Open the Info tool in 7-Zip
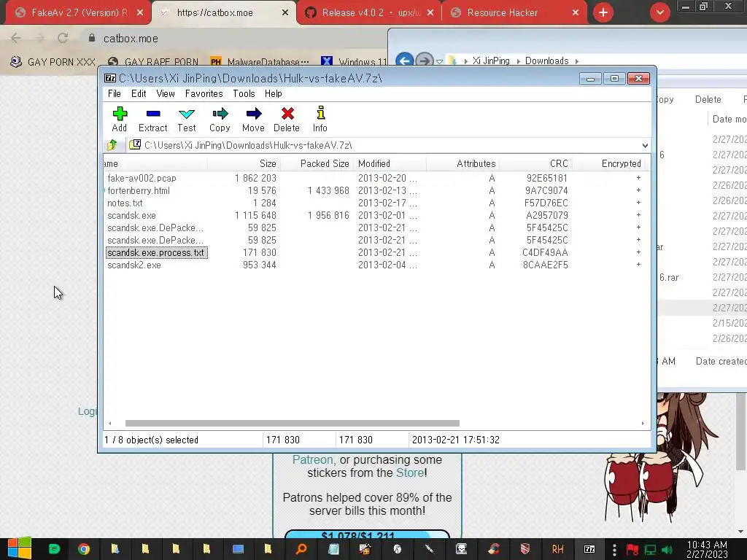The height and width of the screenshot is (560, 747). tap(320, 119)
